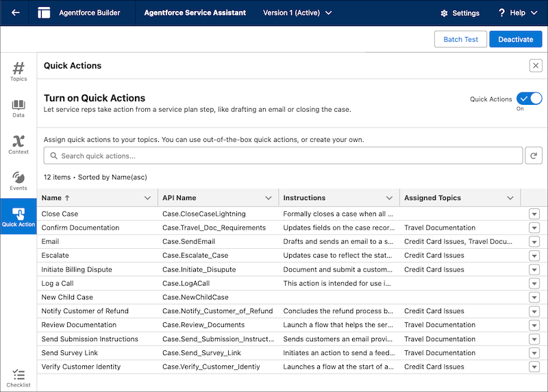Select the Escalate name cell
Screen dimensions: 548x392
click(97, 256)
